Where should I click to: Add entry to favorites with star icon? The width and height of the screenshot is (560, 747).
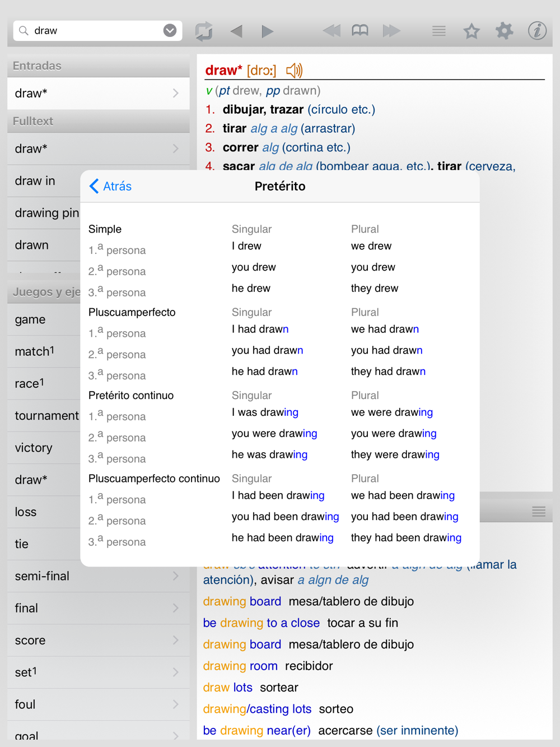click(472, 31)
